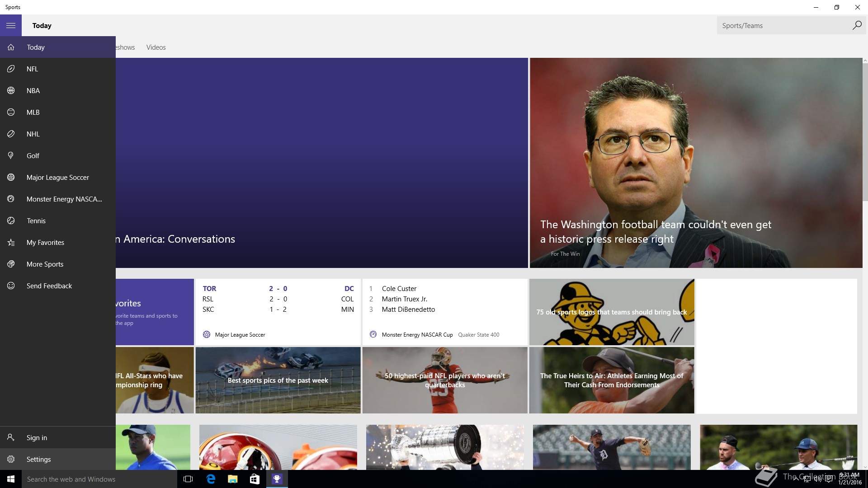The image size is (868, 488).
Task: Open the Major League Soccer scores link
Action: click(240, 334)
